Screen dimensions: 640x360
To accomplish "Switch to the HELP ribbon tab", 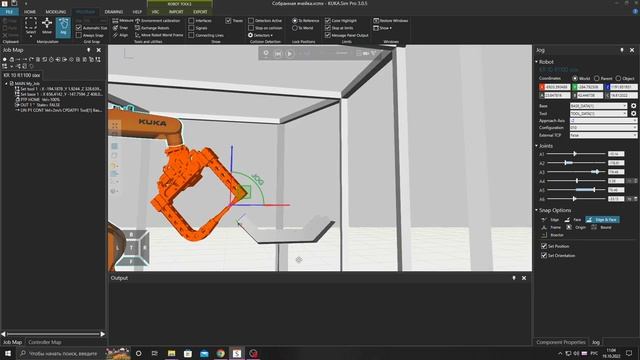I will tap(137, 12).
